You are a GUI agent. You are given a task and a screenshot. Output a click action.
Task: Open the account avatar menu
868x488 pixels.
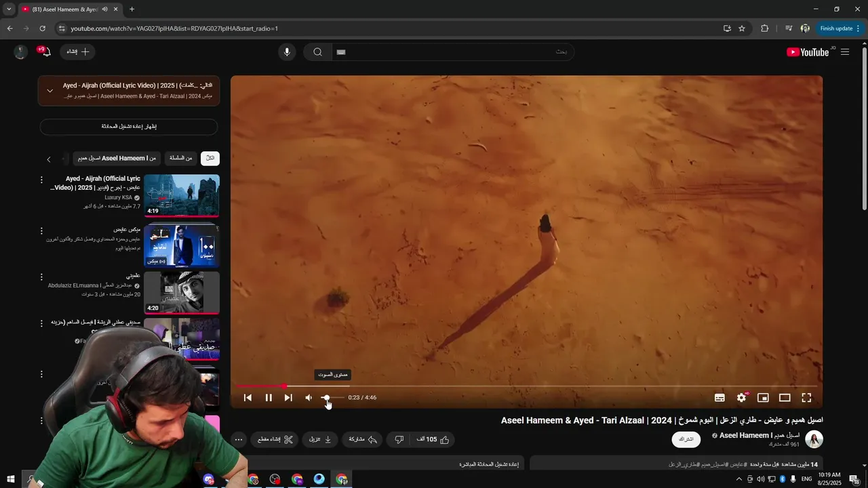point(20,52)
